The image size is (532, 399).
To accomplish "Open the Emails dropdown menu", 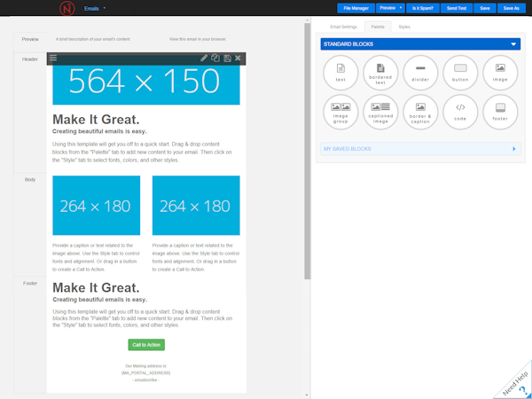I will (95, 8).
